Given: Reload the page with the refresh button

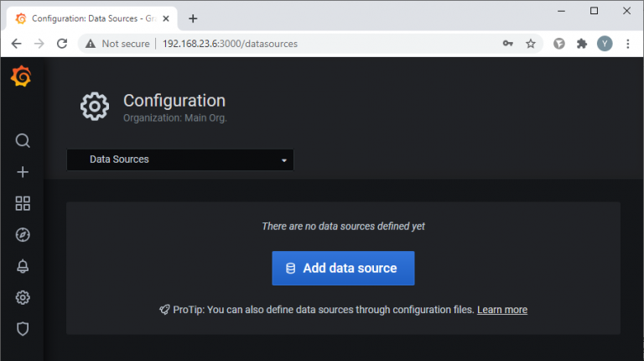Looking at the screenshot, I should (x=62, y=44).
